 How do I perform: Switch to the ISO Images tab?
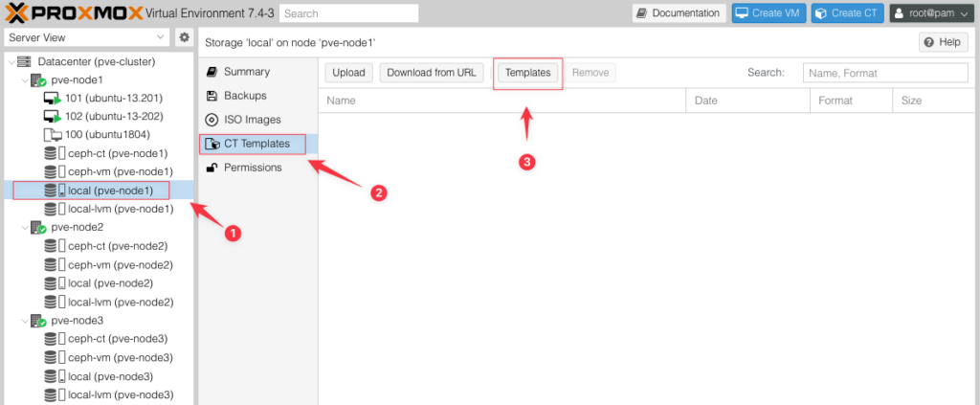tap(258, 120)
